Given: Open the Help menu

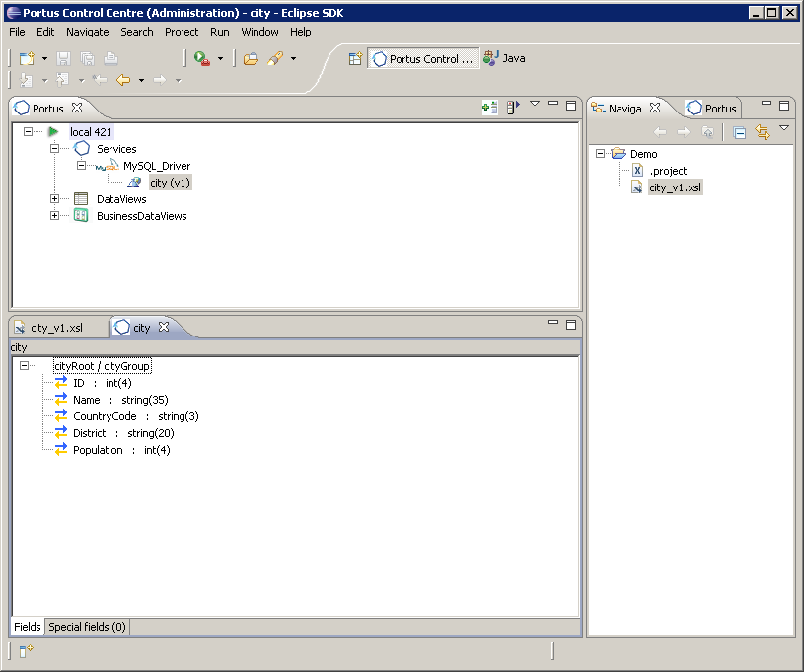Looking at the screenshot, I should [301, 32].
